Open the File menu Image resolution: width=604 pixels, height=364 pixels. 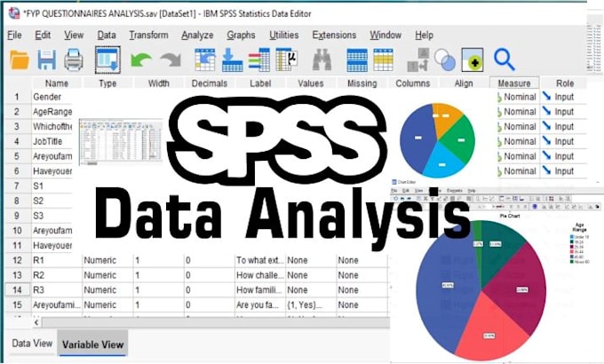[14, 35]
